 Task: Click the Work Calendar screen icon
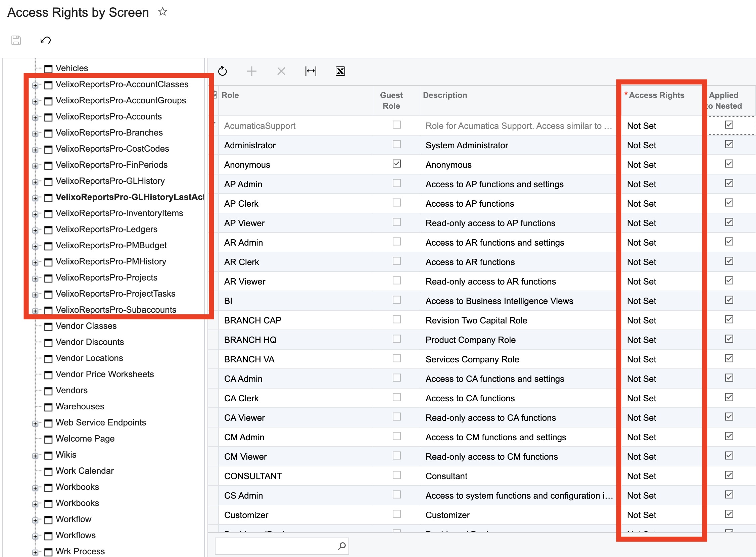(49, 471)
